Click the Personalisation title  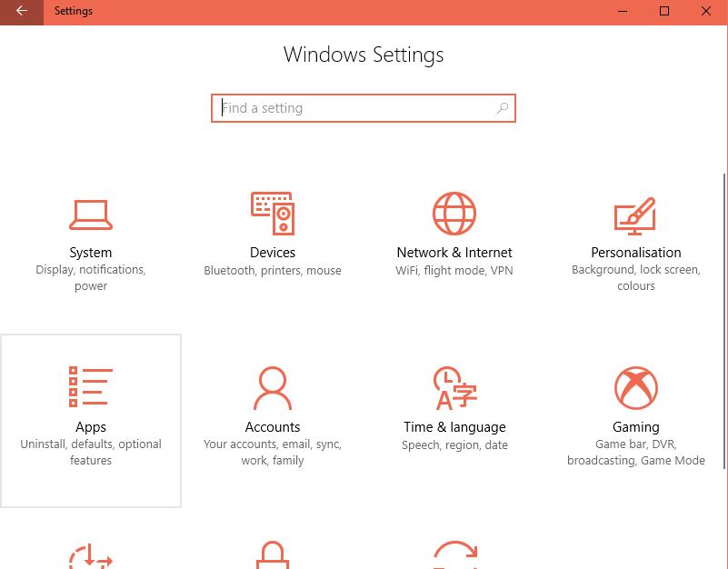coord(636,252)
